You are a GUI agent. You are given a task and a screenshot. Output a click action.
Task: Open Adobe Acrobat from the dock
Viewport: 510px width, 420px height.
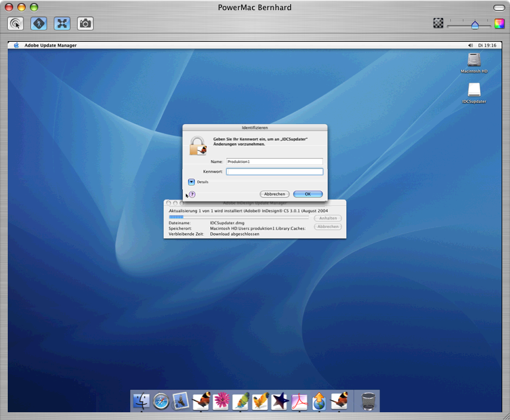(x=300, y=401)
